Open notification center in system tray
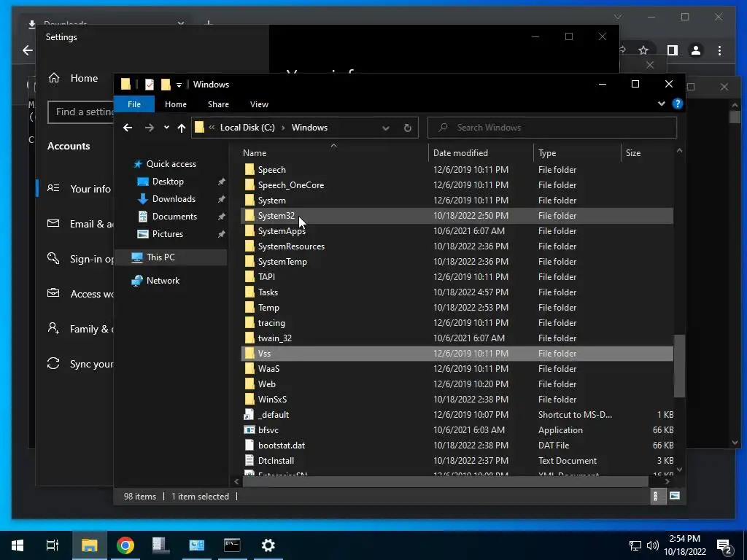The height and width of the screenshot is (560, 747). 724,545
